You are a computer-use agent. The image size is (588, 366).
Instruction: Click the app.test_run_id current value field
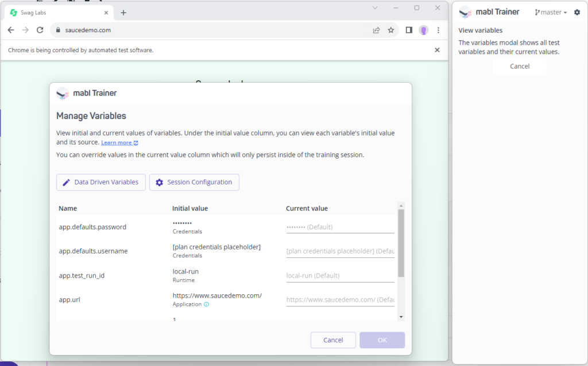click(340, 276)
